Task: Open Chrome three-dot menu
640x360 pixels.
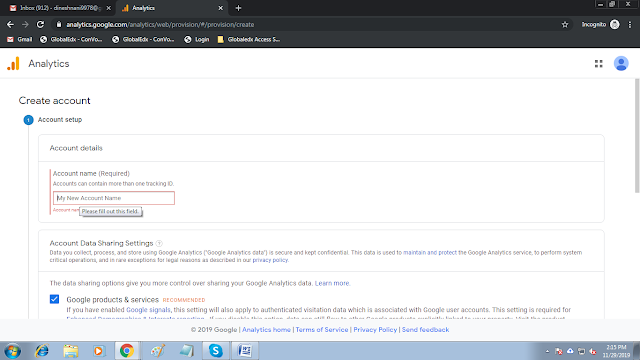Action: tap(630, 24)
